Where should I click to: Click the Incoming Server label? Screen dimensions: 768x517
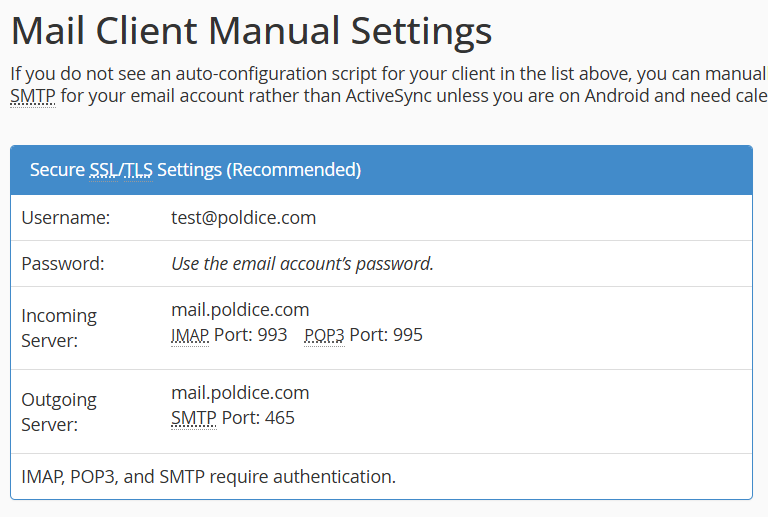(x=59, y=328)
